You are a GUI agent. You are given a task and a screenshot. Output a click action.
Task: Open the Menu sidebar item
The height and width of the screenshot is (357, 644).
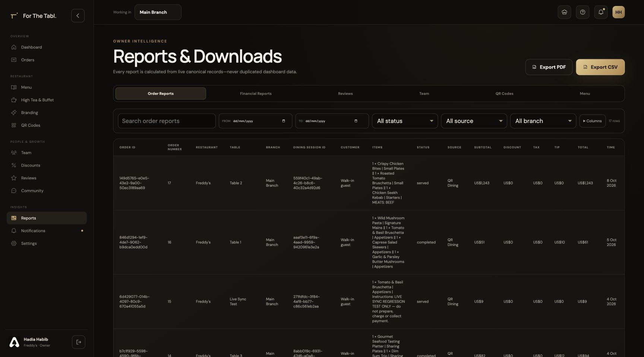coord(47,88)
